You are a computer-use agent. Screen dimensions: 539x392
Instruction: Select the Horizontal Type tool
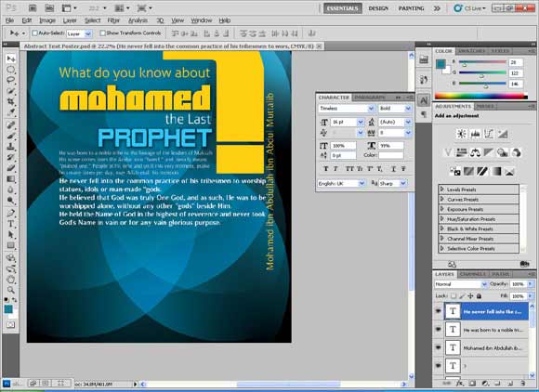coord(11,224)
